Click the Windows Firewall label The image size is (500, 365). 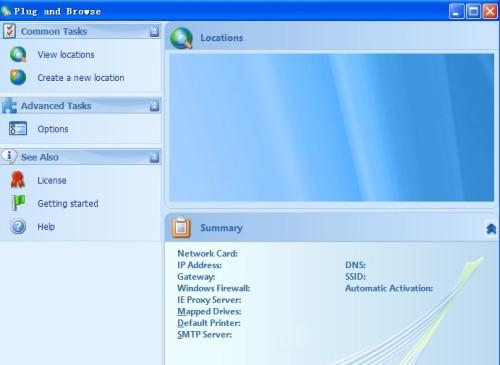click(x=213, y=288)
